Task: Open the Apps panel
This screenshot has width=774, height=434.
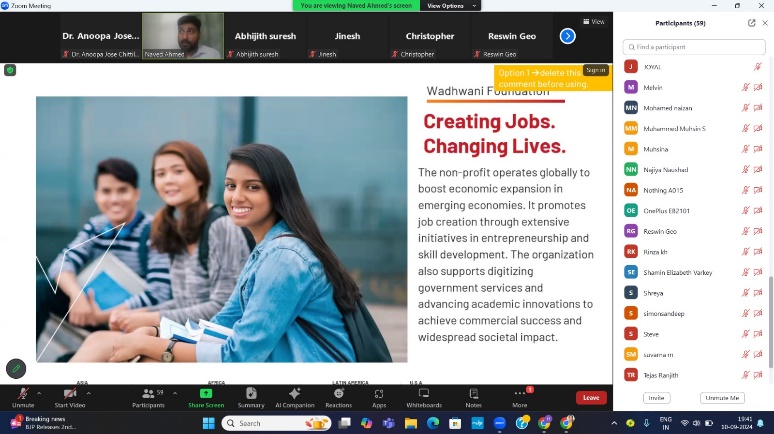Action: click(x=379, y=398)
